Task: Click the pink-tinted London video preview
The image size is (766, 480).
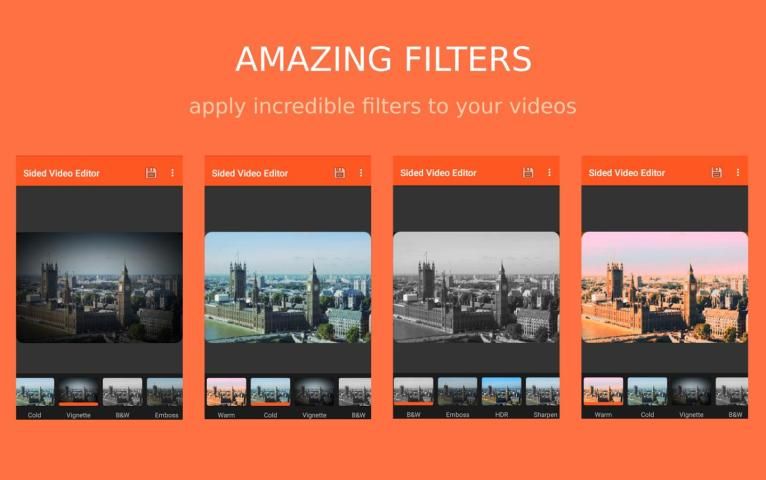Action: coord(664,287)
